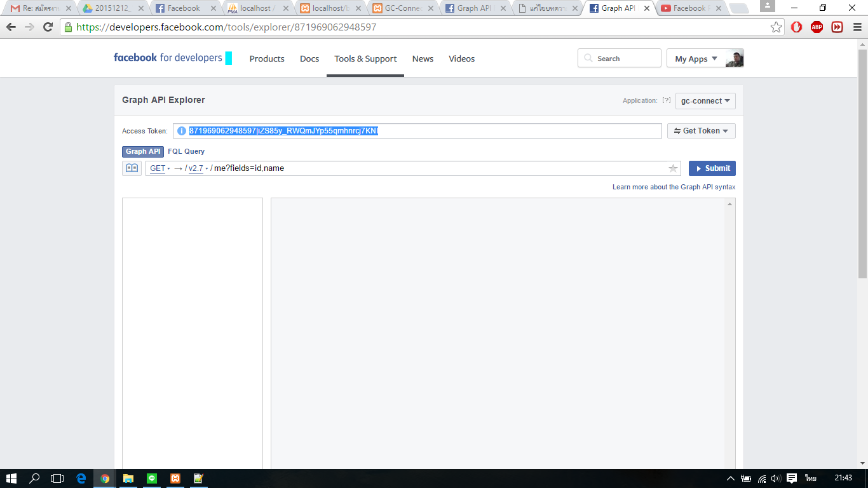Star the current query as favorite
The height and width of the screenshot is (488, 868).
click(x=673, y=168)
